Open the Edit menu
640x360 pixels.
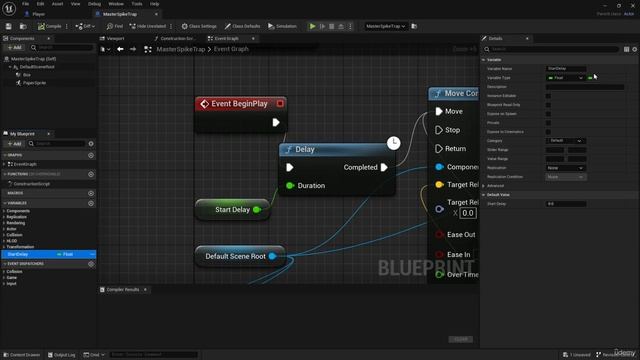point(40,4)
